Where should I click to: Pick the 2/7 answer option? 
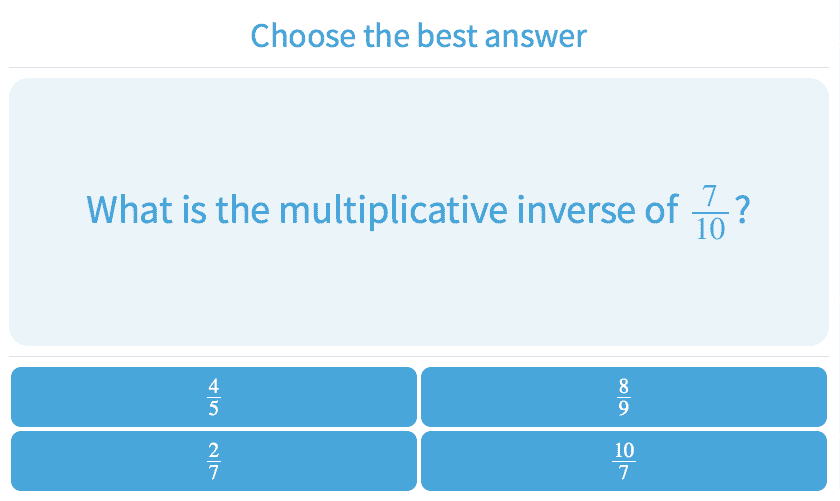point(213,461)
